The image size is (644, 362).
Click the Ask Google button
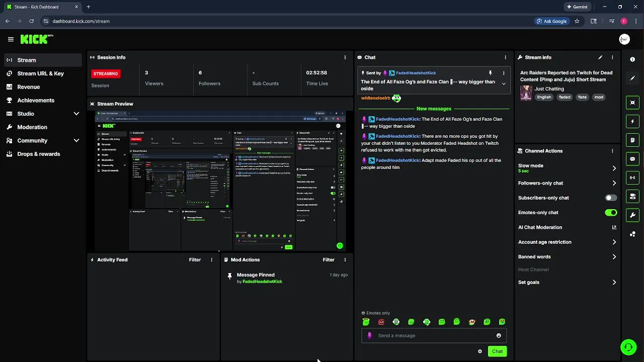click(x=551, y=21)
